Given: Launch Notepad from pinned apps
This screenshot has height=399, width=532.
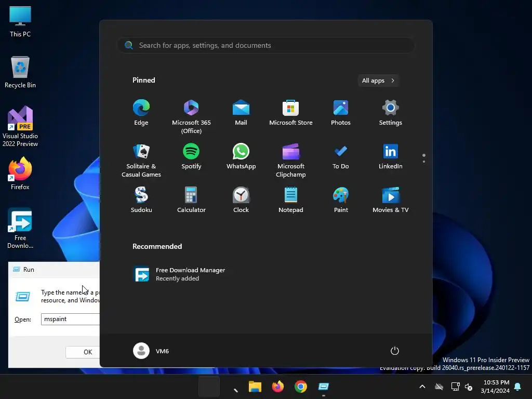Looking at the screenshot, I should pyautogui.click(x=291, y=200).
